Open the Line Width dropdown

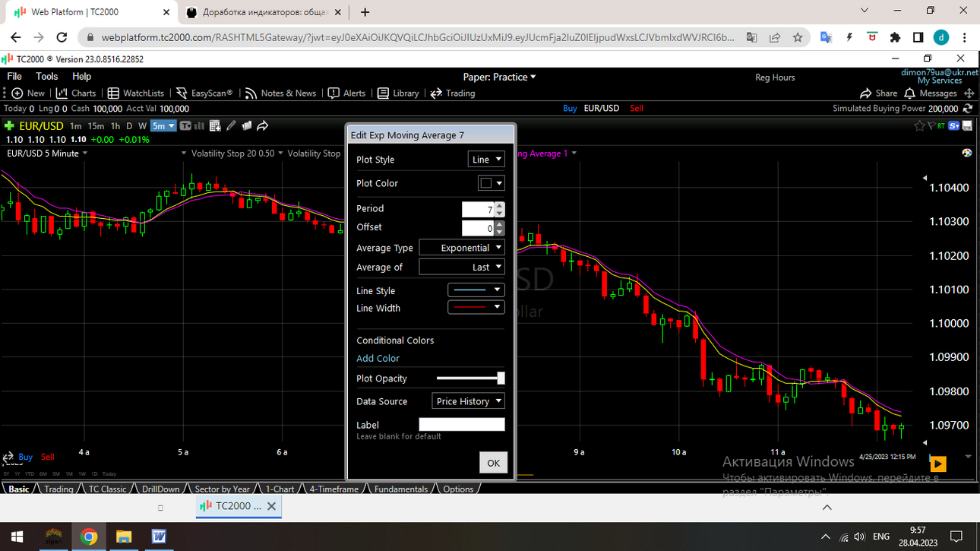476,308
